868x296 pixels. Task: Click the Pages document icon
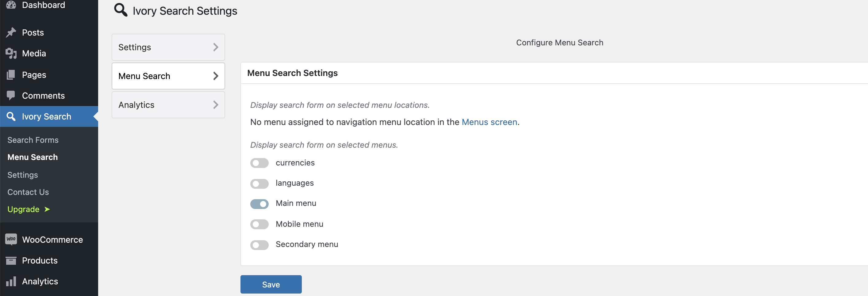(11, 74)
